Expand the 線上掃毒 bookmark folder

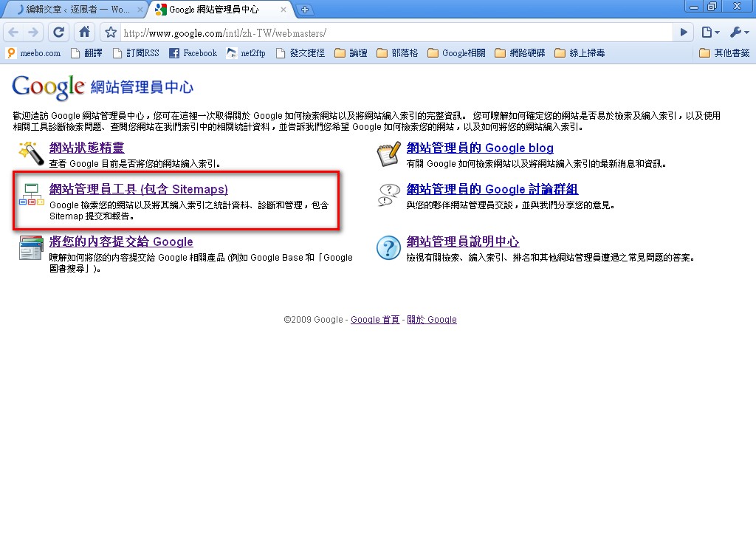click(x=580, y=53)
